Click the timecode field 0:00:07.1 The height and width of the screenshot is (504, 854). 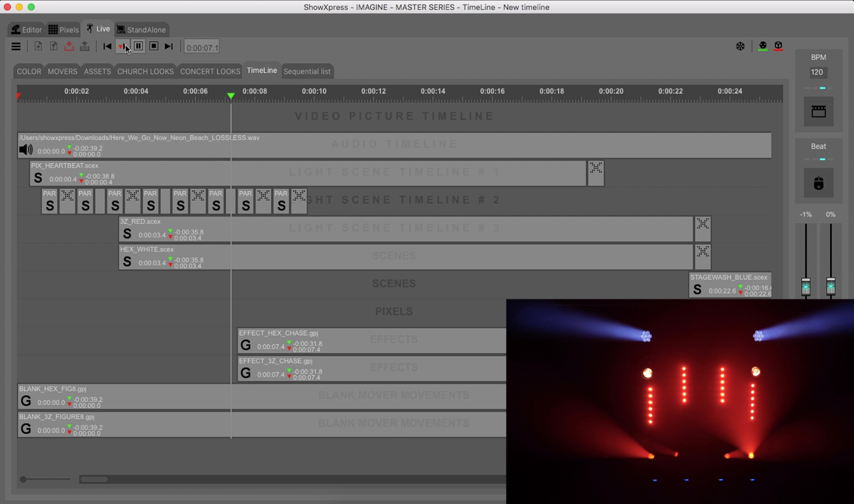(202, 47)
